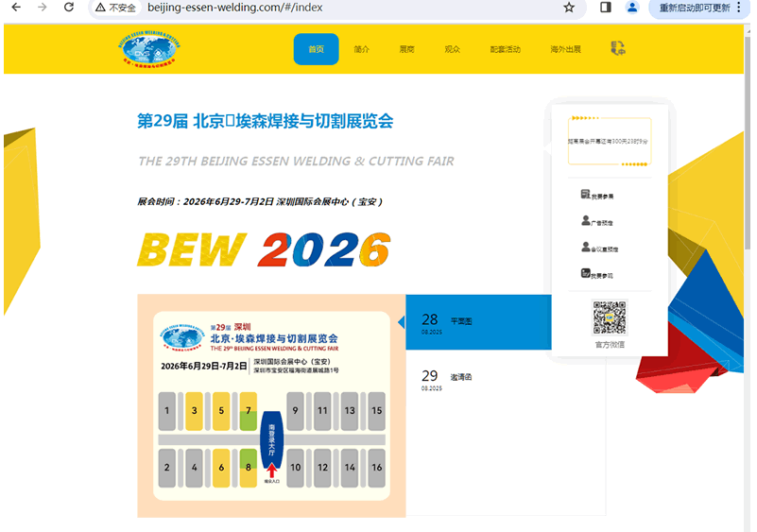
Task: Click the 重新启动即可更新 update button
Action: coord(694,8)
